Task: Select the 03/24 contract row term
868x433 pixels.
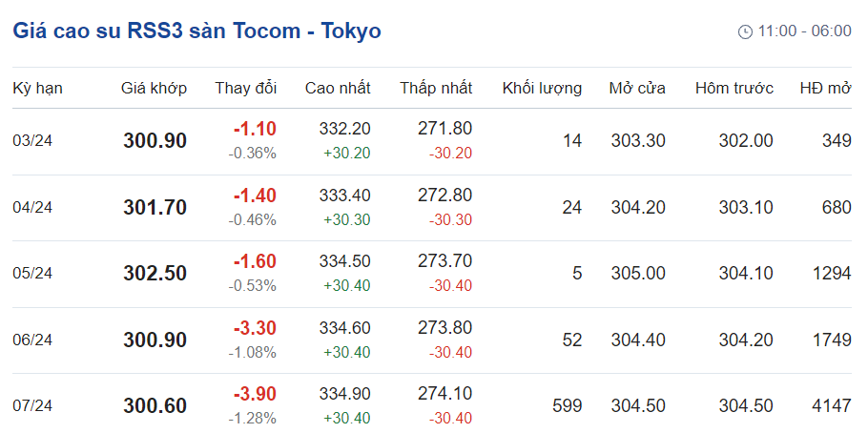Action: (x=32, y=141)
